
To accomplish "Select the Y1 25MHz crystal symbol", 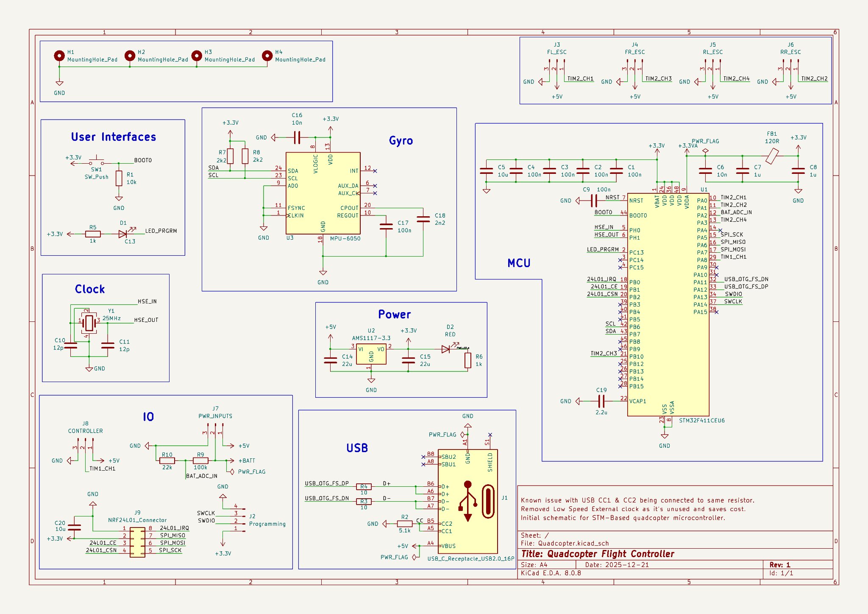I will tap(89, 323).
